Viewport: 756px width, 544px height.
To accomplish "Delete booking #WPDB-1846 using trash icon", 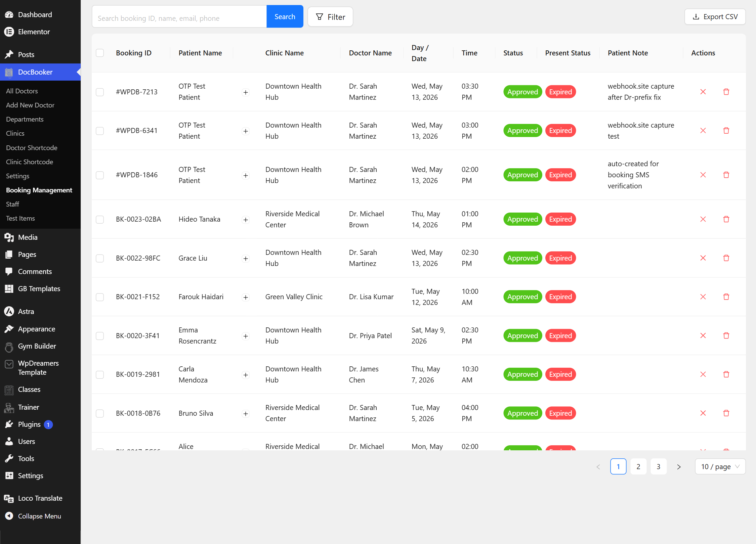I will tap(726, 175).
